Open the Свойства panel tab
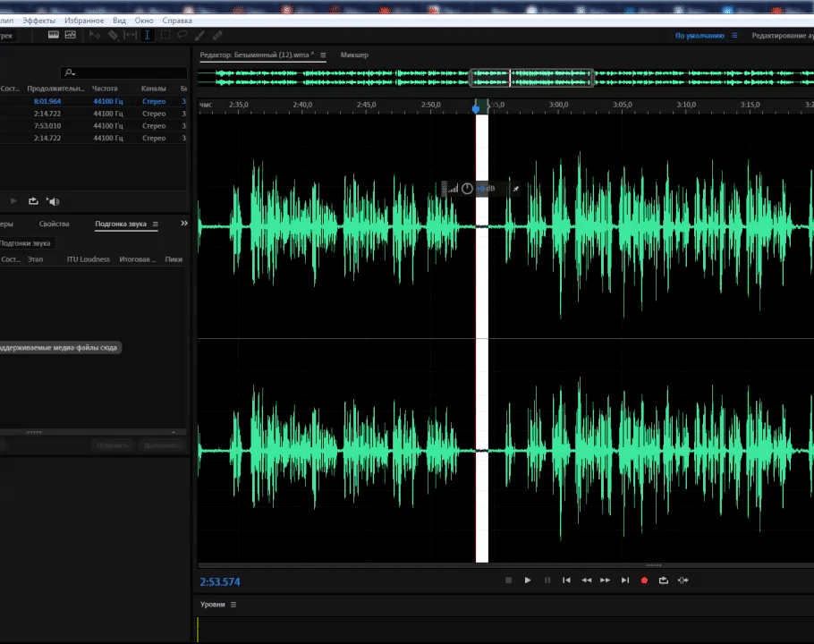Viewport: 814px width, 644px height. point(55,225)
